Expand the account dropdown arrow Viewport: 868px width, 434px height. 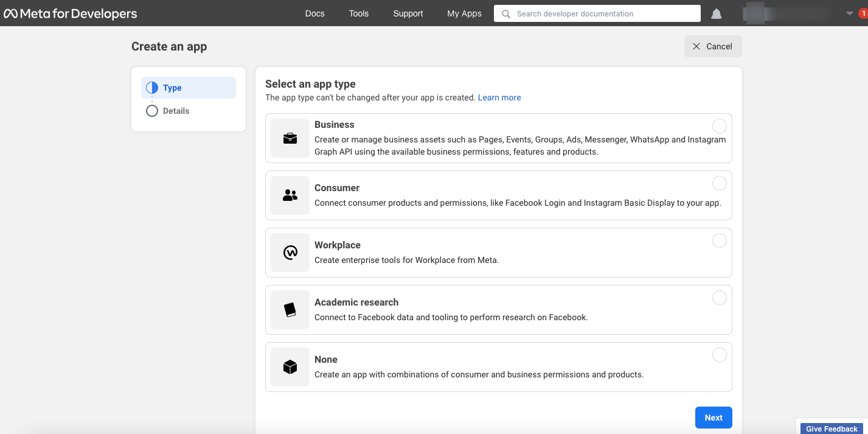pyautogui.click(x=850, y=13)
